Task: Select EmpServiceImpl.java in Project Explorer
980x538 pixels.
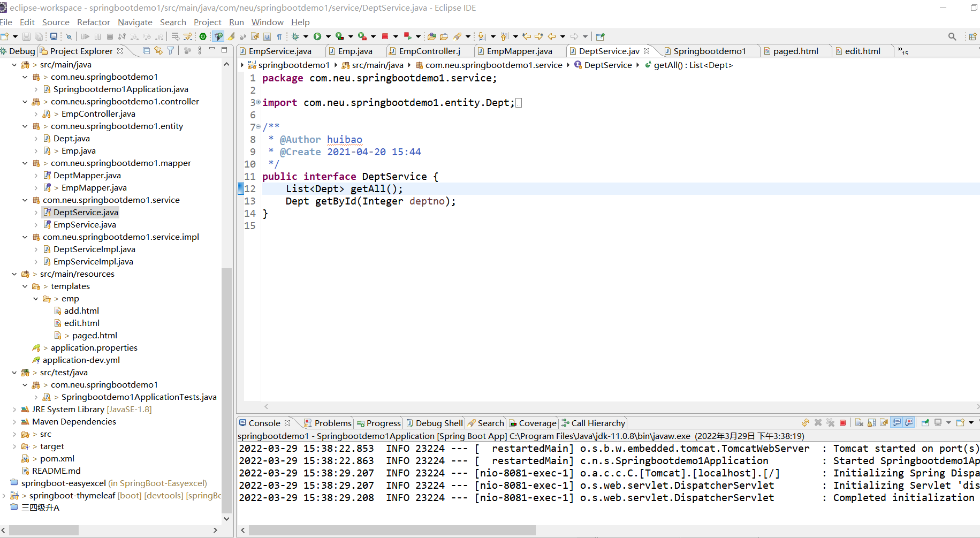Action: (93, 261)
